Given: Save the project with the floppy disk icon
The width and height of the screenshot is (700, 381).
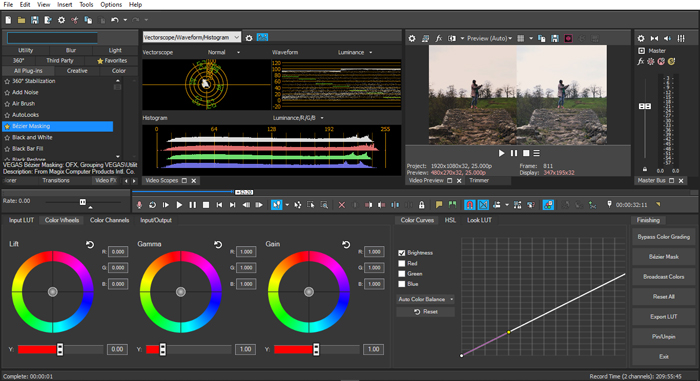Looking at the screenshot, I should (x=34, y=20).
